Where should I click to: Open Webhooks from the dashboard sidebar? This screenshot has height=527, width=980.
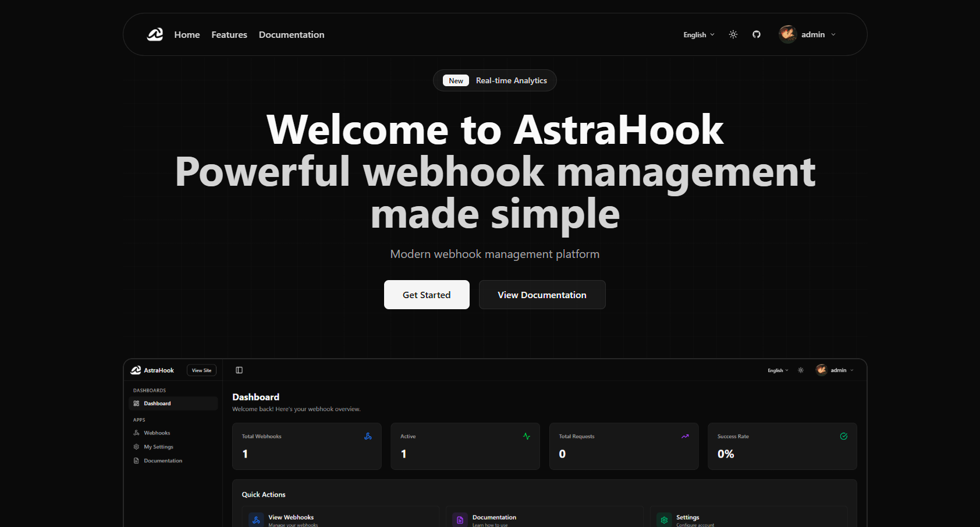(x=157, y=433)
